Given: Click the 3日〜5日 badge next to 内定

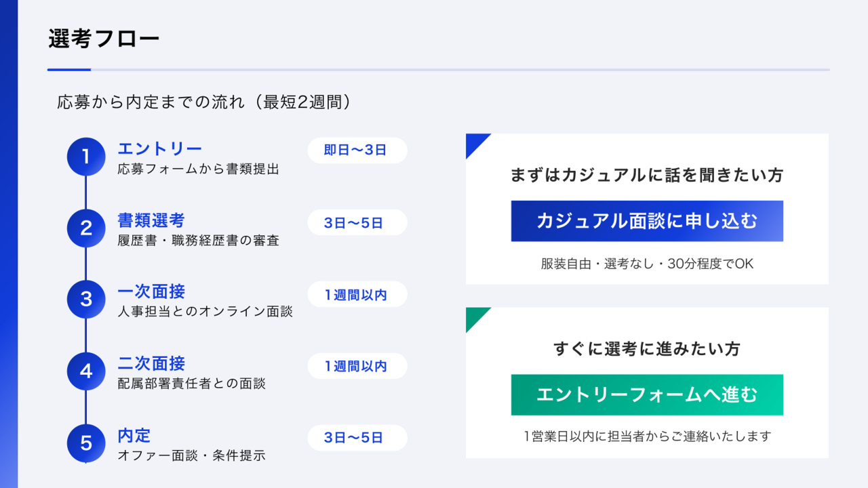Looking at the screenshot, I should coord(357,438).
